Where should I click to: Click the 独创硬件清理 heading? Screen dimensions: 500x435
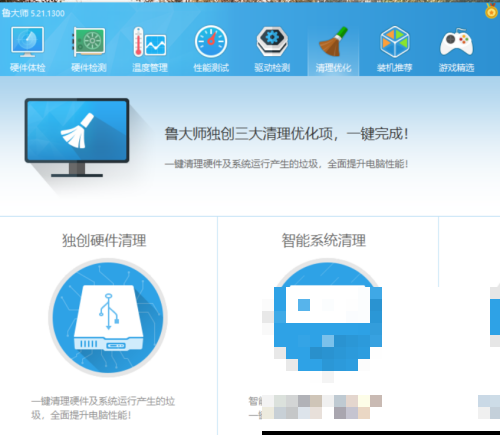104,240
